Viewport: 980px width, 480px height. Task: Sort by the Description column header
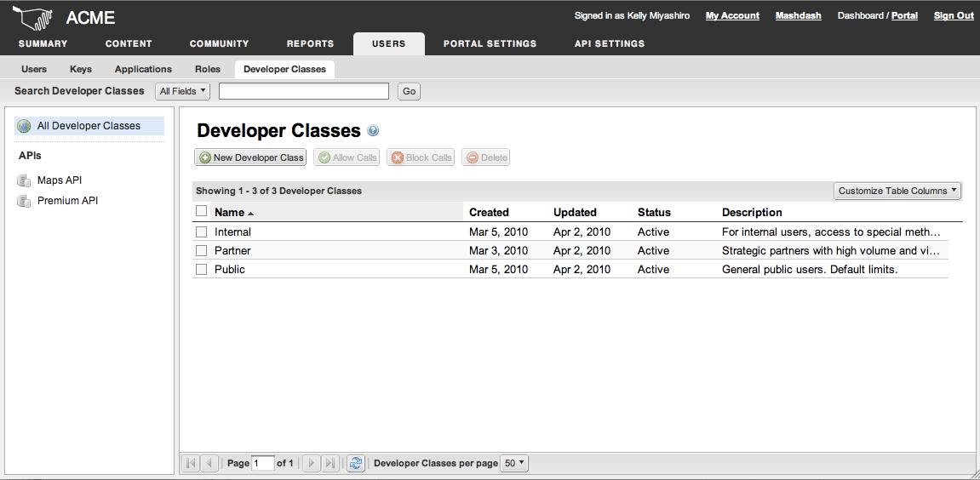click(752, 213)
